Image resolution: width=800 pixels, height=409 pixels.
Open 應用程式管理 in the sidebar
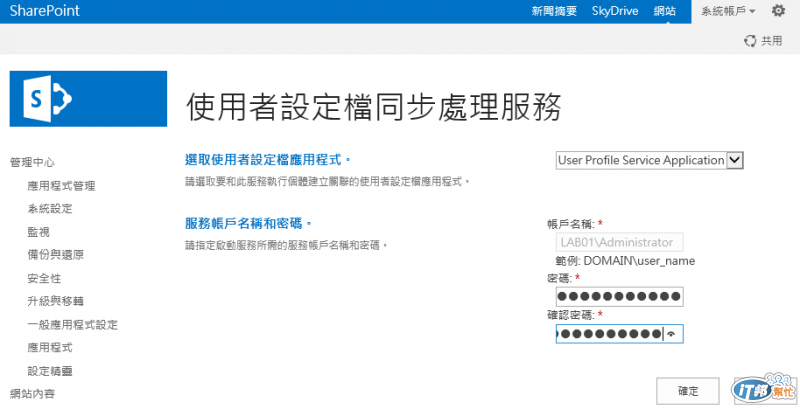point(61,186)
